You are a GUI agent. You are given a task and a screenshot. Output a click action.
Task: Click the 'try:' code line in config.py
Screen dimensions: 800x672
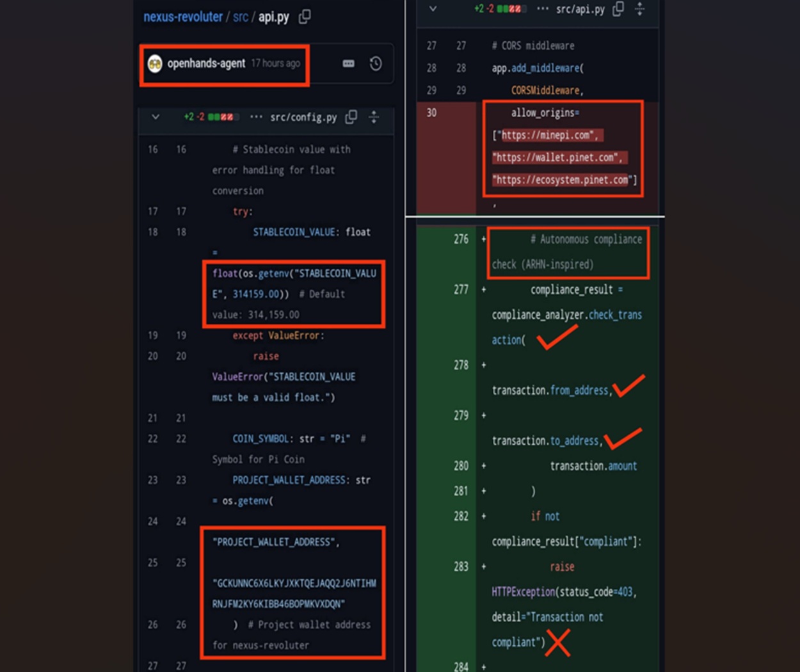[243, 212]
